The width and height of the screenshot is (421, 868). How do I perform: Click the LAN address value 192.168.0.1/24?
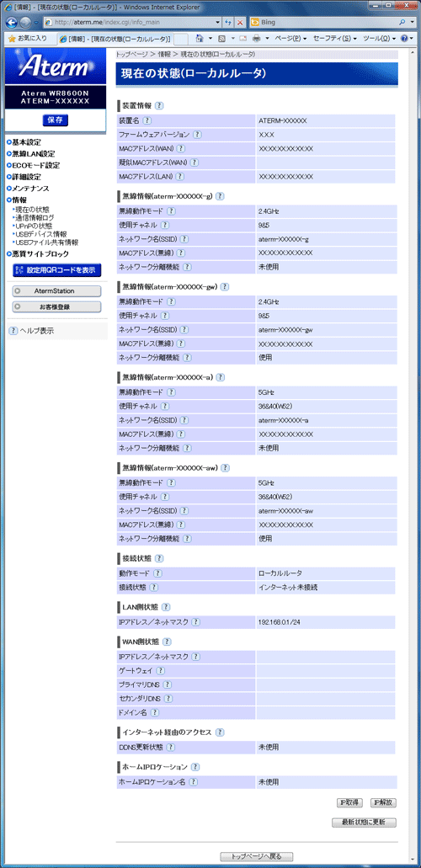pos(280,622)
